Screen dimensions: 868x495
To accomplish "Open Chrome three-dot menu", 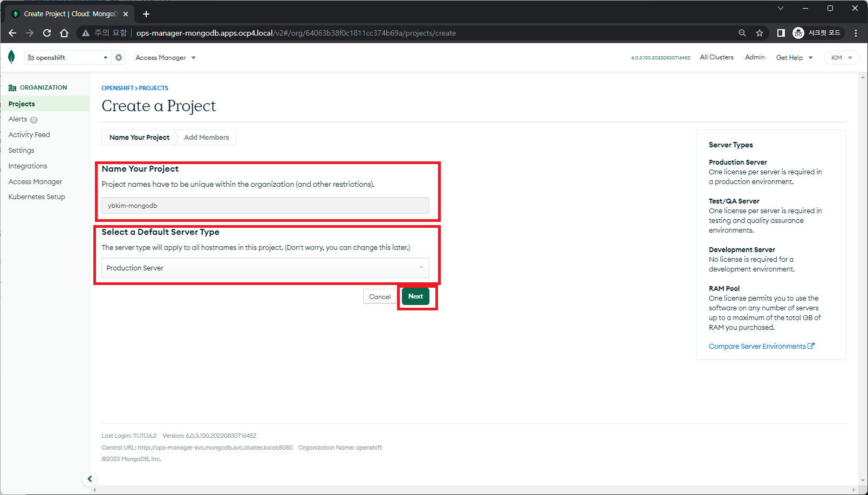I will (x=856, y=33).
